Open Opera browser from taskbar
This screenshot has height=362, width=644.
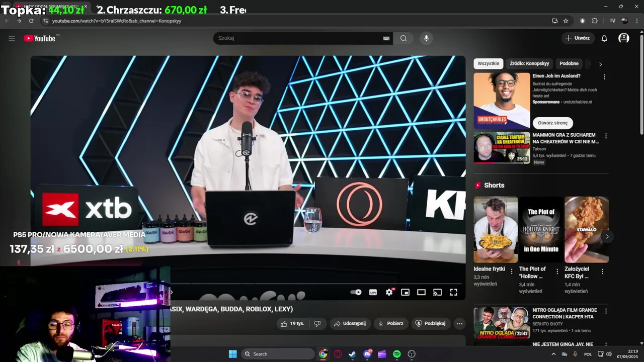point(338,354)
